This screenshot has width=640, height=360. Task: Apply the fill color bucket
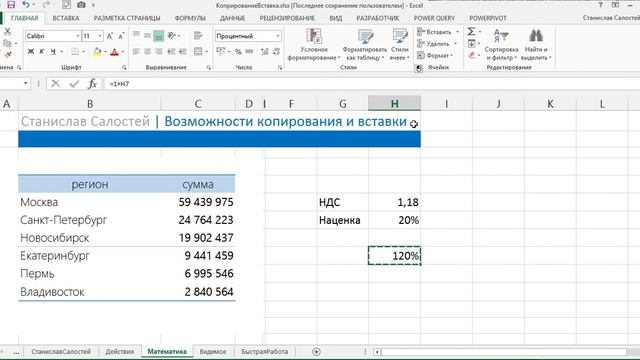(97, 52)
